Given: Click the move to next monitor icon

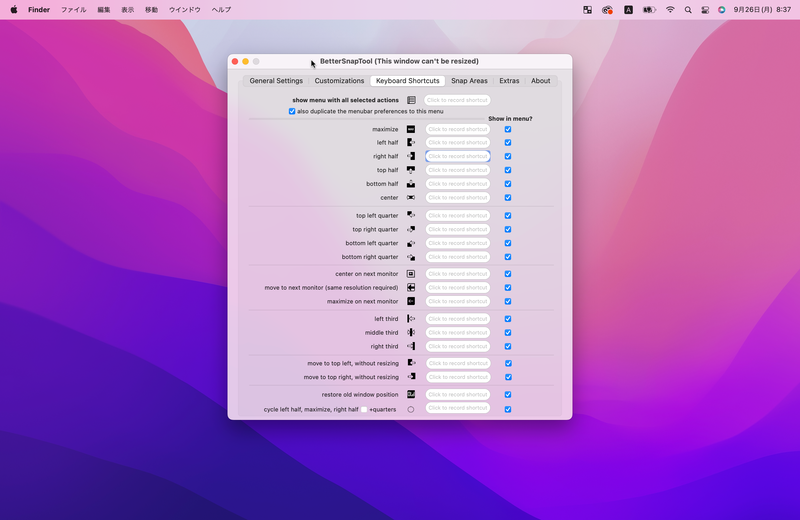Looking at the screenshot, I should (411, 288).
